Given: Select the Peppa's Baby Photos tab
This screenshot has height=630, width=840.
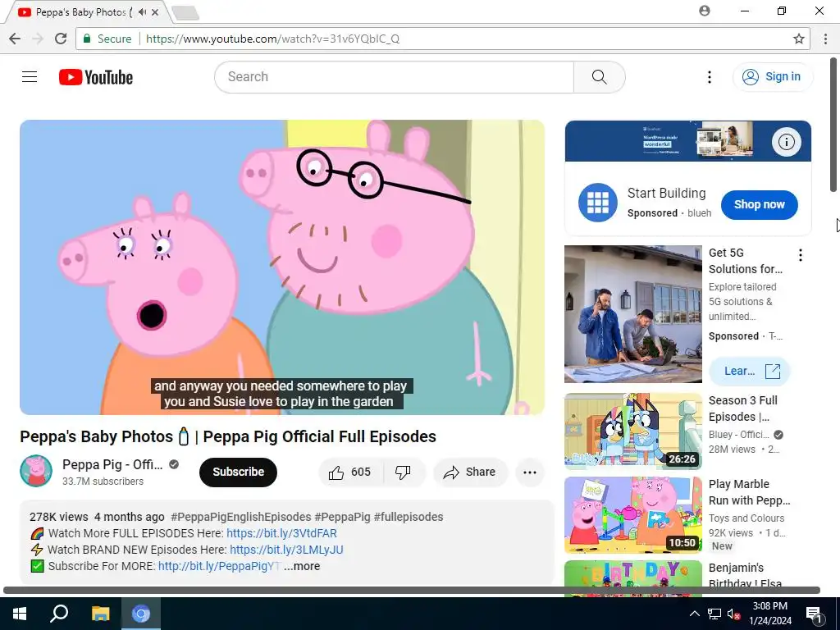Looking at the screenshot, I should pos(87,11).
